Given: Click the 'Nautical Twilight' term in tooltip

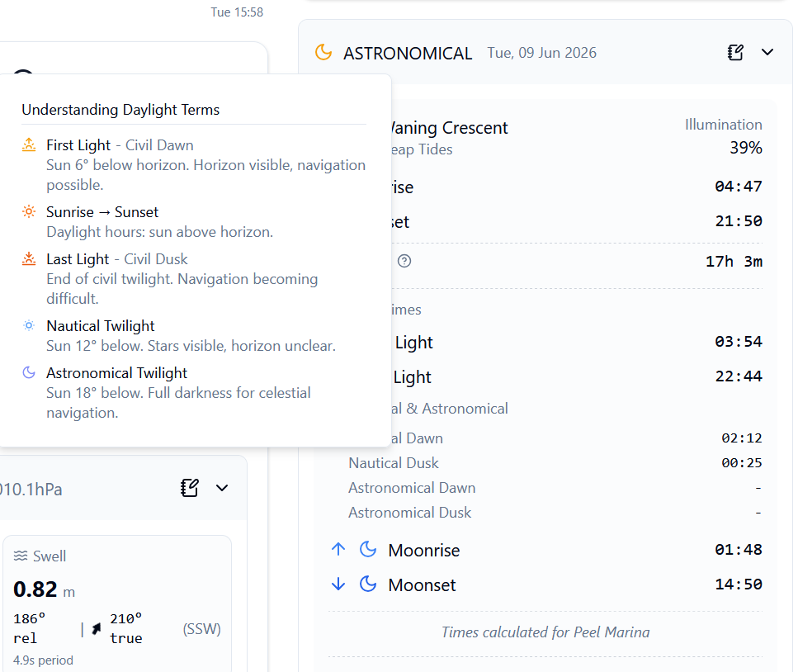Looking at the screenshot, I should click(x=100, y=326).
